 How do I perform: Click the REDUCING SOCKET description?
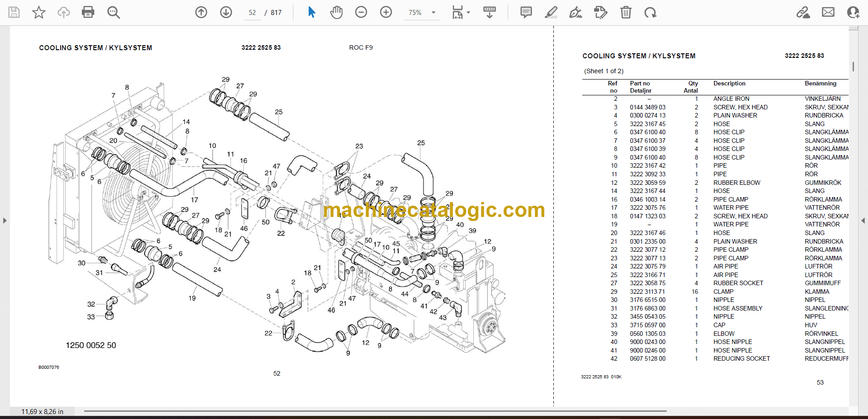(741, 358)
